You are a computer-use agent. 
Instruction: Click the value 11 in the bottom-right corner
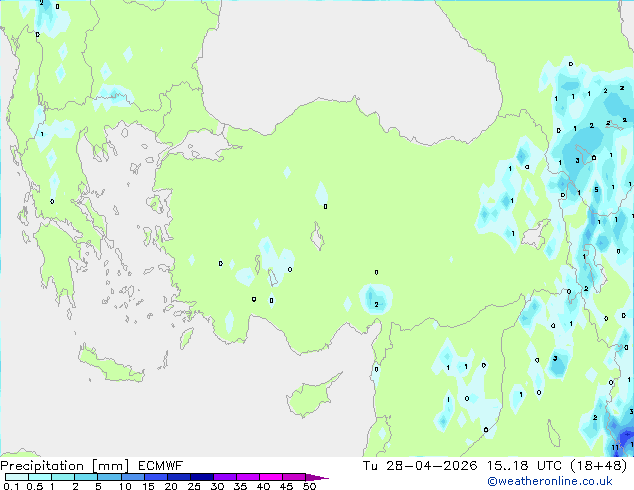pyautogui.click(x=615, y=447)
